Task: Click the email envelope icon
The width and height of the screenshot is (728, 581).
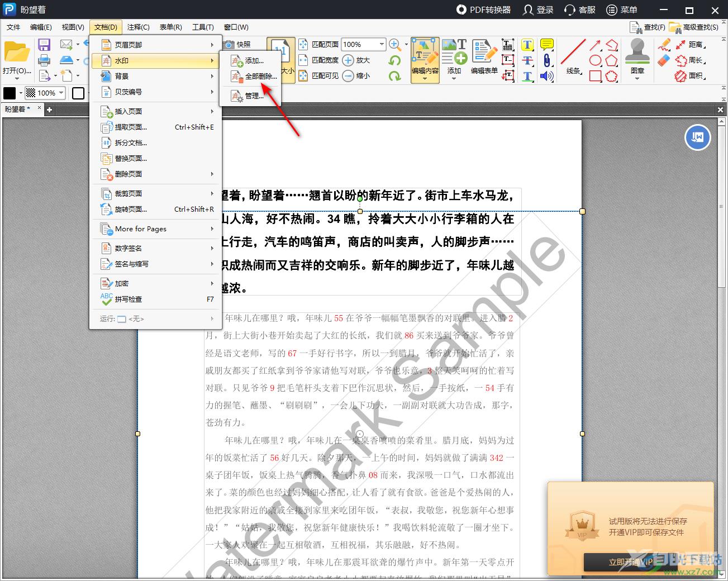Action: [x=66, y=44]
